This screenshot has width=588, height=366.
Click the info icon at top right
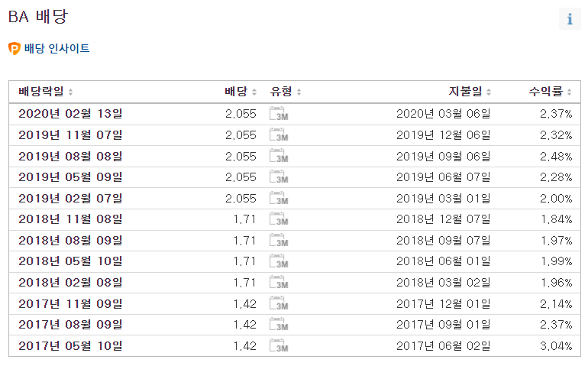(570, 19)
